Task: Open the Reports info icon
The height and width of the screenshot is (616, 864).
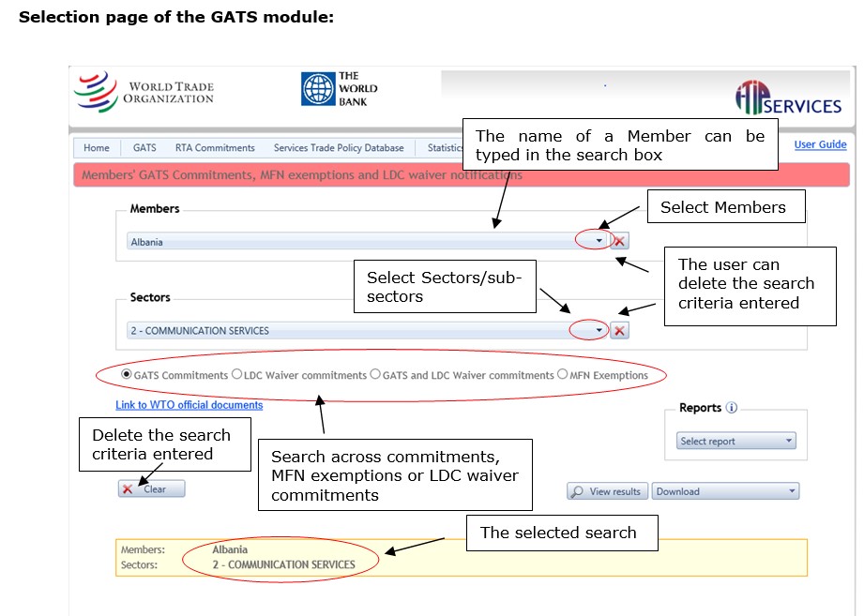Action: 731,408
